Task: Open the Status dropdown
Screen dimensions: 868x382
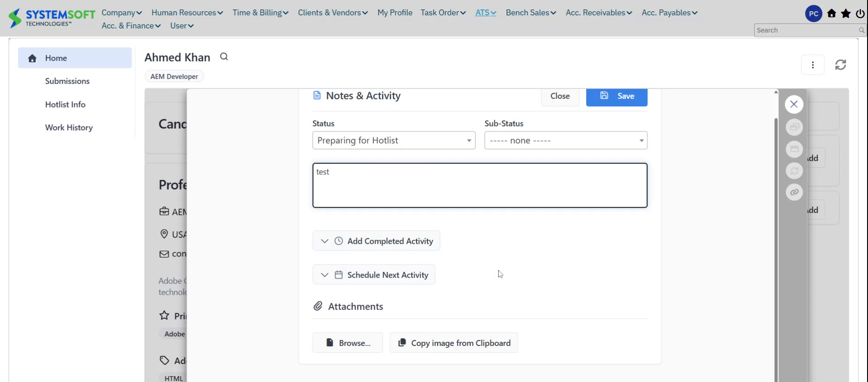Action: point(393,140)
